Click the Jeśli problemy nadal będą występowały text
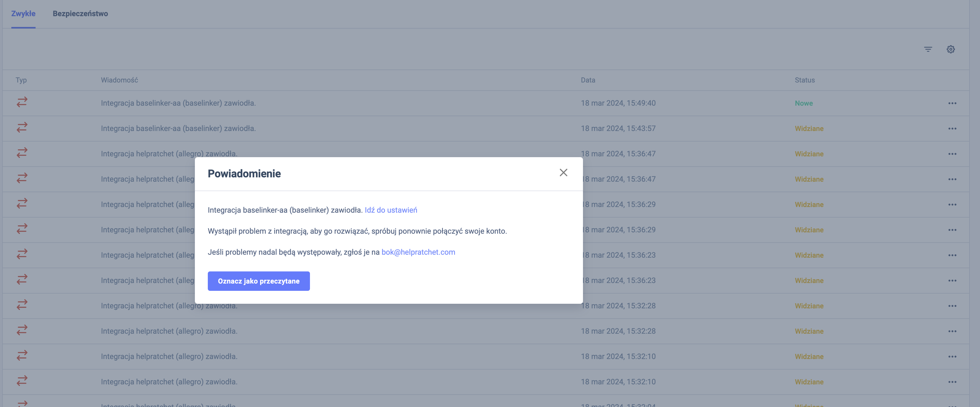The width and height of the screenshot is (980, 407). pyautogui.click(x=293, y=252)
